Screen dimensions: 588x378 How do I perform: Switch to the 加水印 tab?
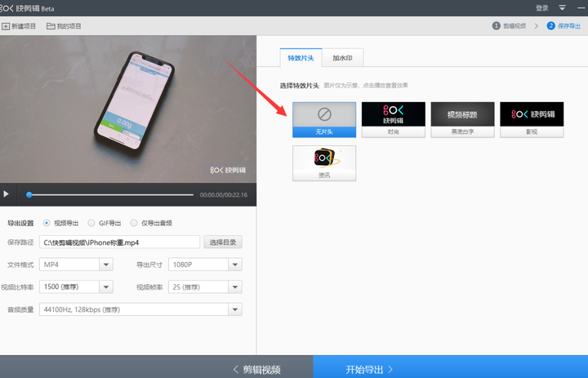(342, 58)
